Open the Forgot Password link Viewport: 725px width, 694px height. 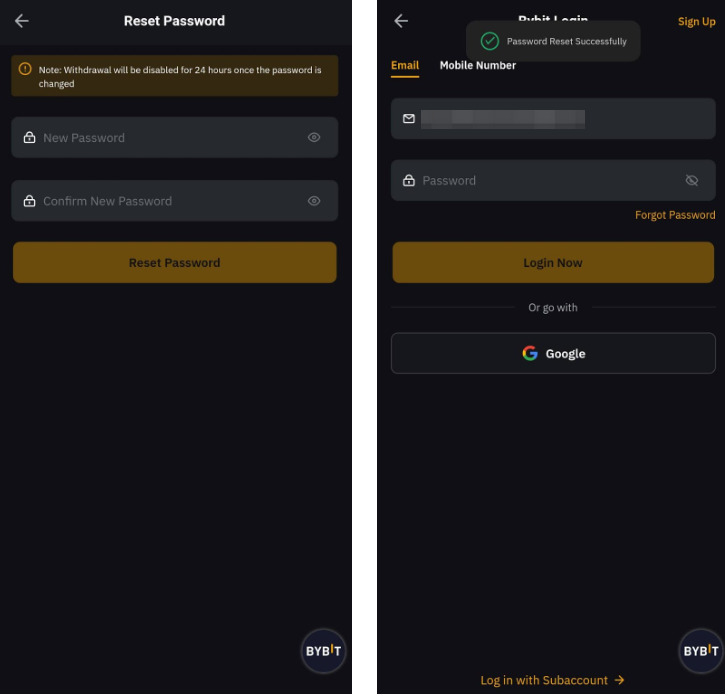click(x=675, y=215)
